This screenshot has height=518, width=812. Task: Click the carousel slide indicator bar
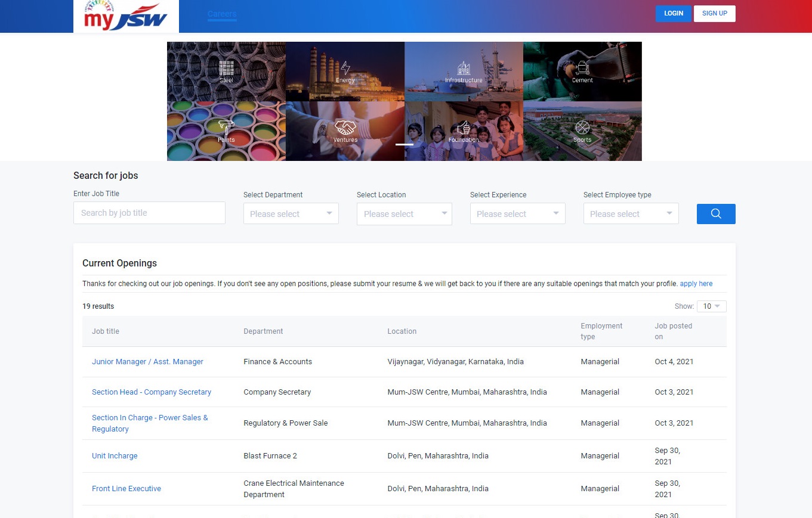[x=404, y=144]
